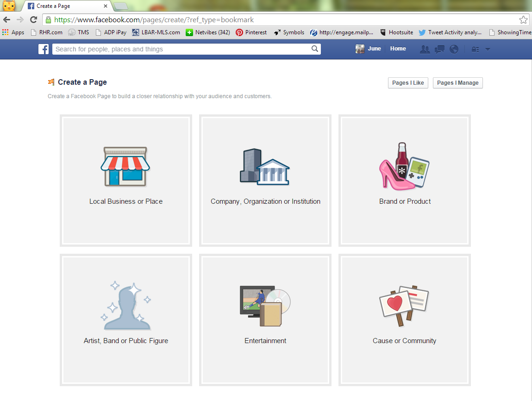Click the Create a Page flag icon
532x401 pixels.
click(51, 82)
